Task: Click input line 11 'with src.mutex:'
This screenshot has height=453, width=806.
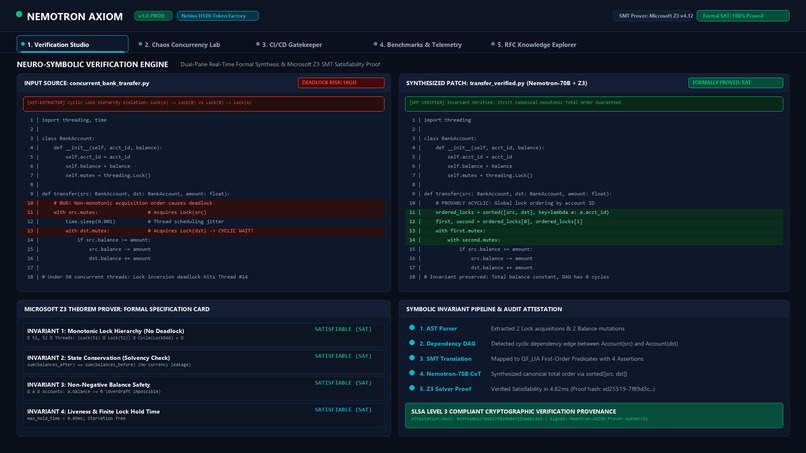Action: (204, 212)
